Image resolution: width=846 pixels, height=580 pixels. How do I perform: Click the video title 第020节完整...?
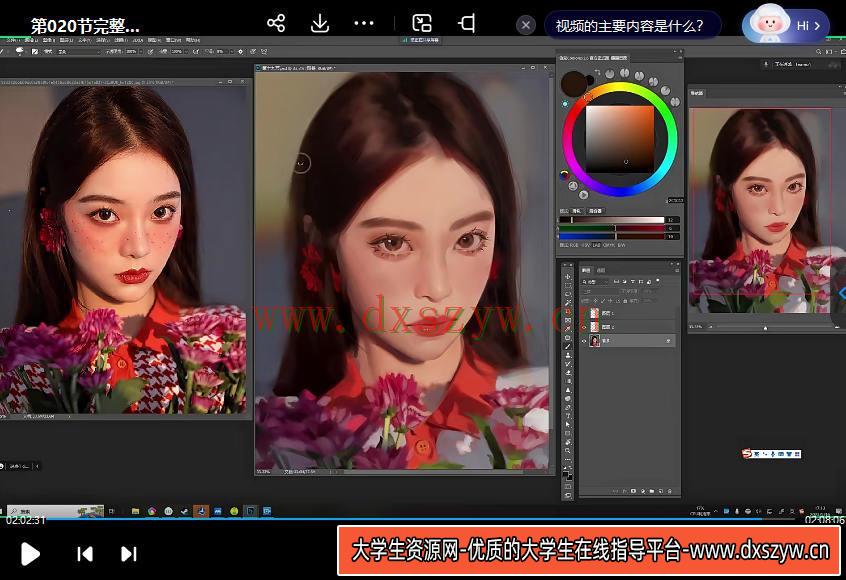click(x=85, y=25)
